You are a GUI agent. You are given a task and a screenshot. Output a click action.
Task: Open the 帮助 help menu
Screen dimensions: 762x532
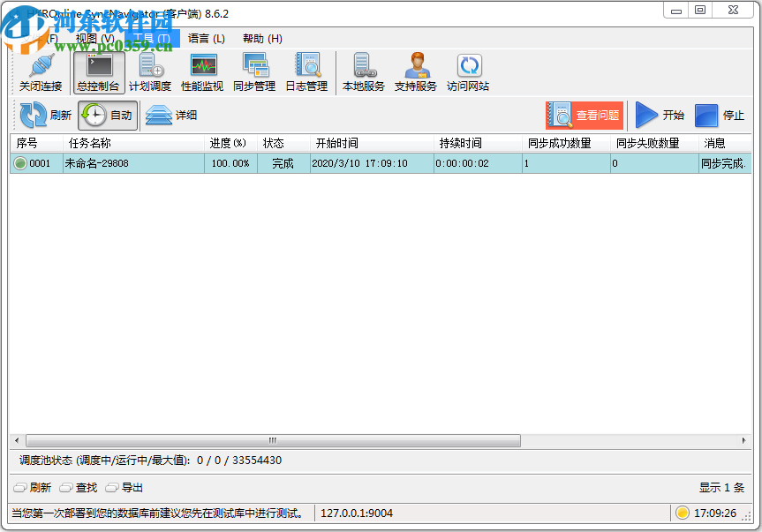tap(261, 39)
